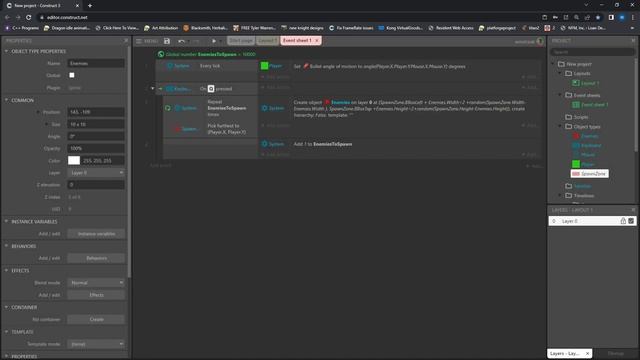The height and width of the screenshot is (360, 640).
Task: Select the System icon beside Every tick
Action: click(x=171, y=66)
